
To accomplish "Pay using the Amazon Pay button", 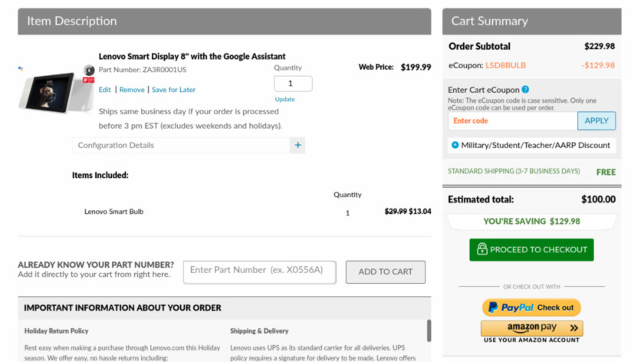I will (531, 328).
